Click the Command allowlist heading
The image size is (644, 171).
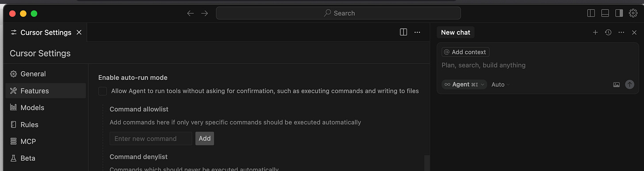pos(139,109)
